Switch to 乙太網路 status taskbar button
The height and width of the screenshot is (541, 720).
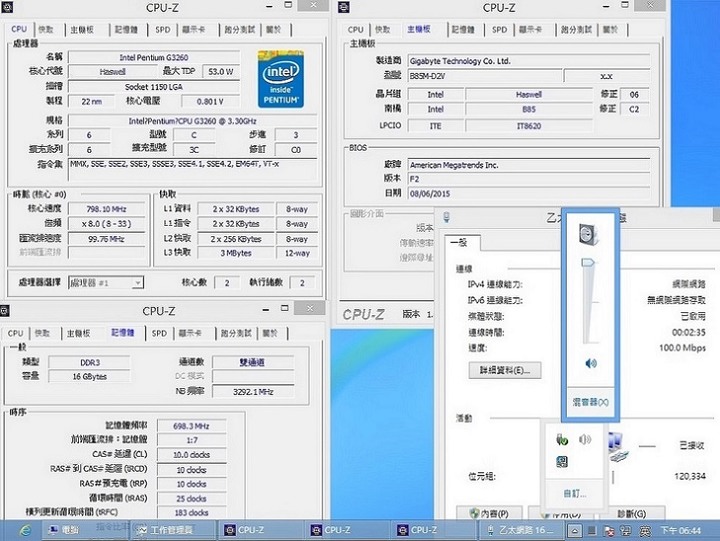pyautogui.click(x=520, y=530)
